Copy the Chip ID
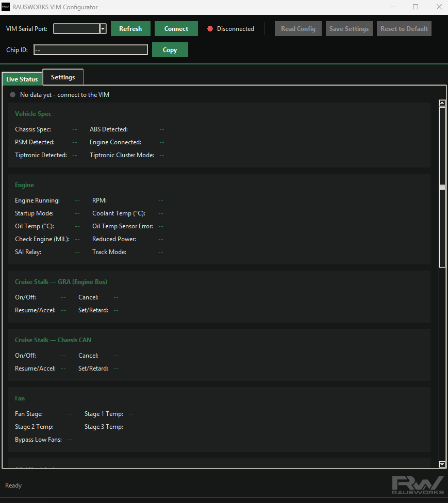 pyautogui.click(x=170, y=49)
